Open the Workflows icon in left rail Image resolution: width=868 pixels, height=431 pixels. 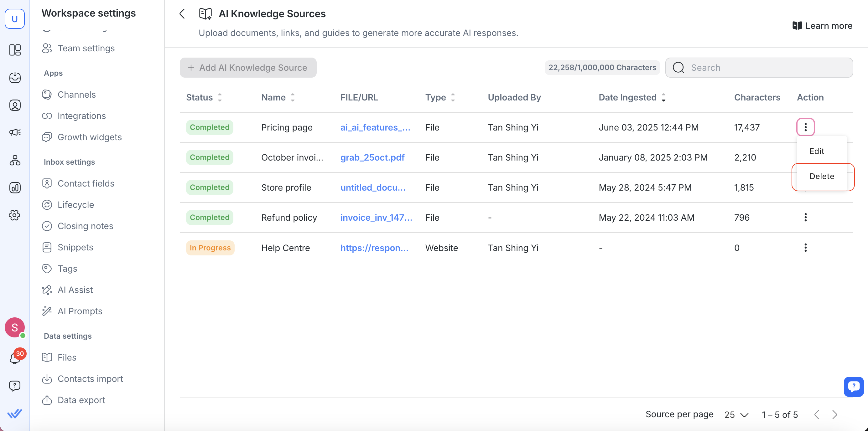(14, 160)
